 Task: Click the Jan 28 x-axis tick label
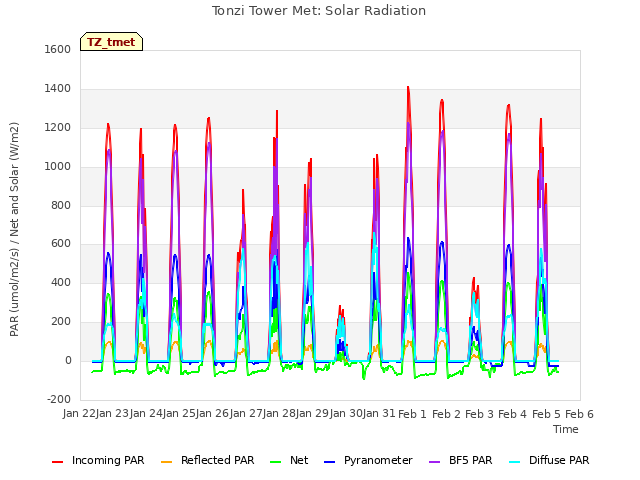[277, 414]
